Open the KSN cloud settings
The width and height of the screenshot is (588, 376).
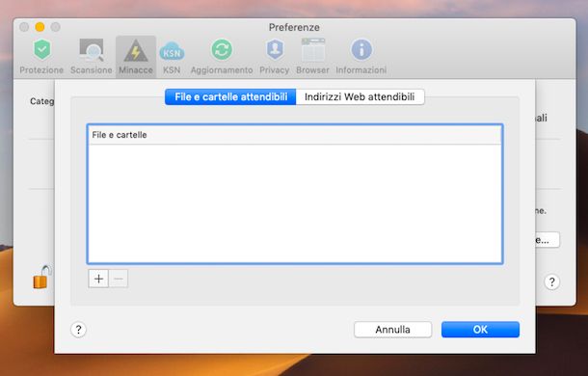[172, 56]
